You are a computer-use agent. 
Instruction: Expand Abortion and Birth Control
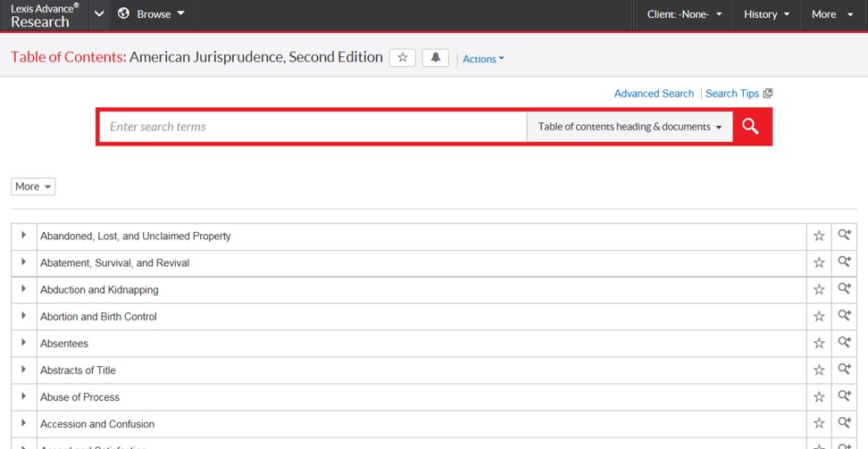[24, 315]
